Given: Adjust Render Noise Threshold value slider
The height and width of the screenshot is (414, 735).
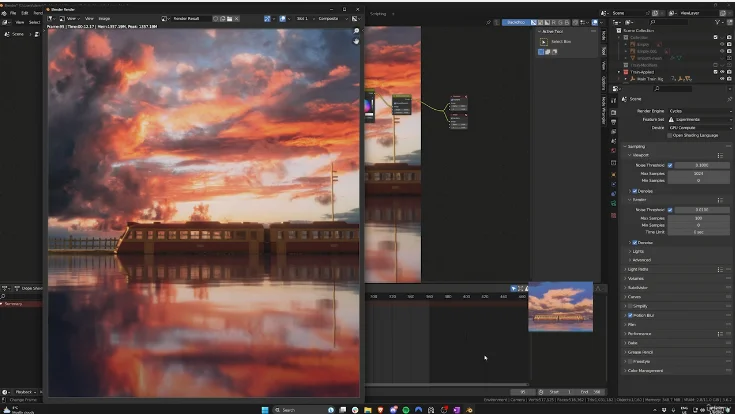Looking at the screenshot, I should pyautogui.click(x=702, y=210).
